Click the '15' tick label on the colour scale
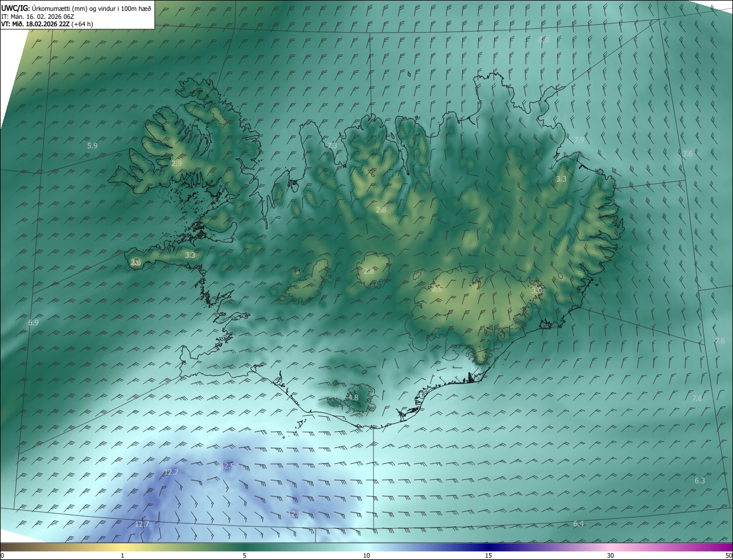 pyautogui.click(x=488, y=556)
